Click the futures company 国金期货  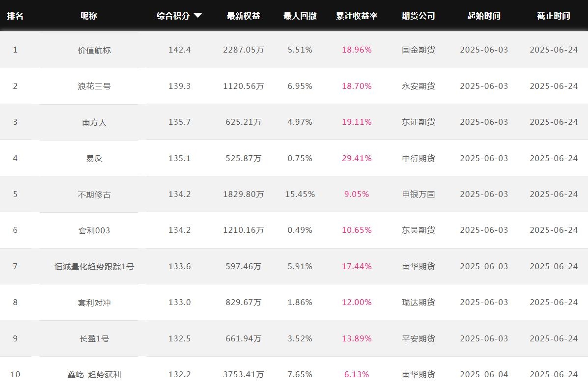point(419,50)
